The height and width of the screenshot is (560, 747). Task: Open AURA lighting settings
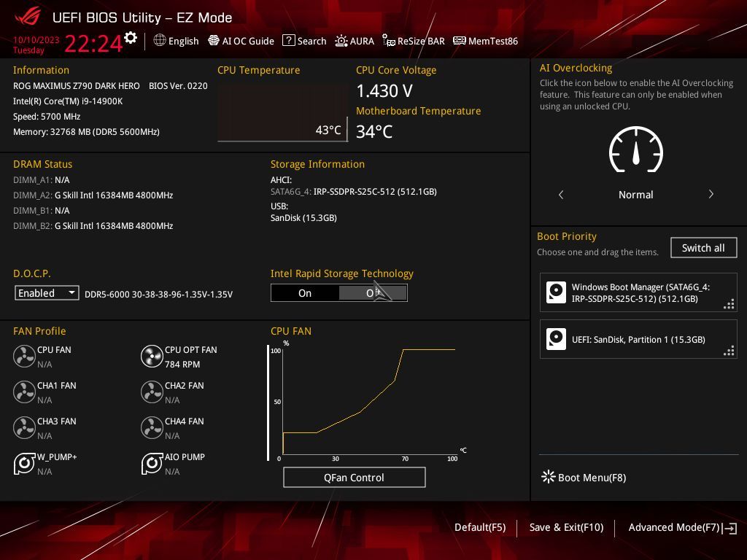point(355,41)
